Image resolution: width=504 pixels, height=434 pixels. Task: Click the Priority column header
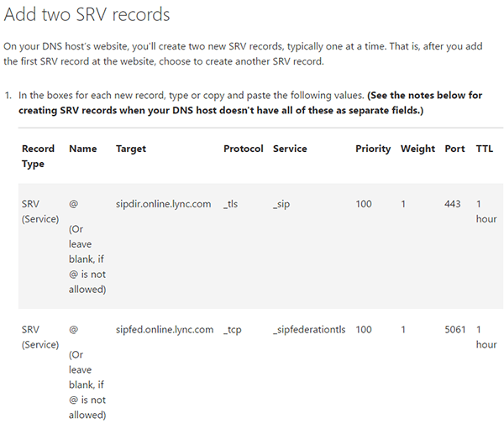373,149
